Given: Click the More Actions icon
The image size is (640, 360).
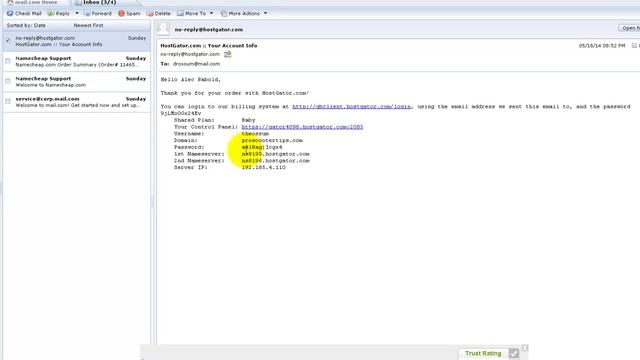Looking at the screenshot, I should point(224,13).
